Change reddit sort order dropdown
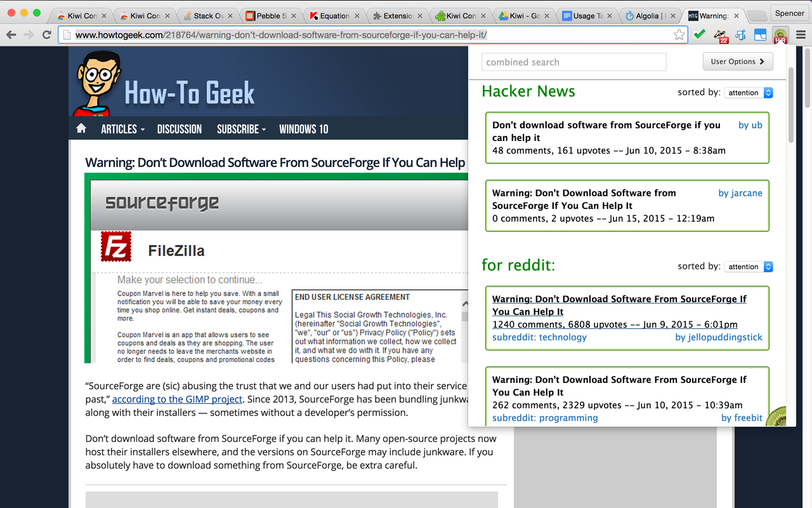The width and height of the screenshot is (812, 508). coord(749,267)
